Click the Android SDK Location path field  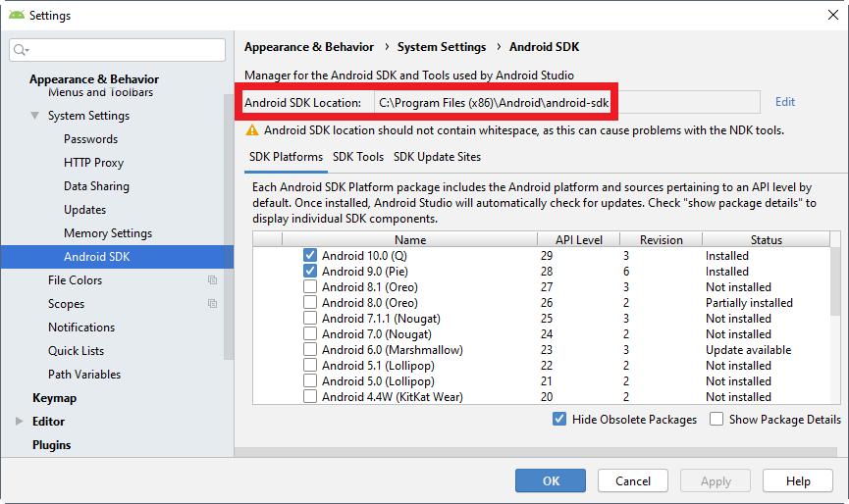(x=567, y=102)
